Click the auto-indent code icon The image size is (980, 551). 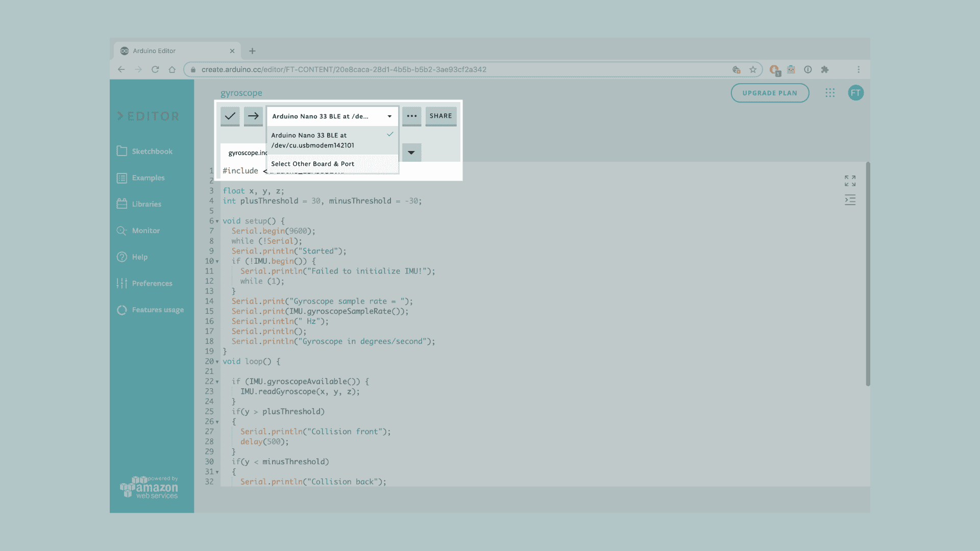[850, 200]
